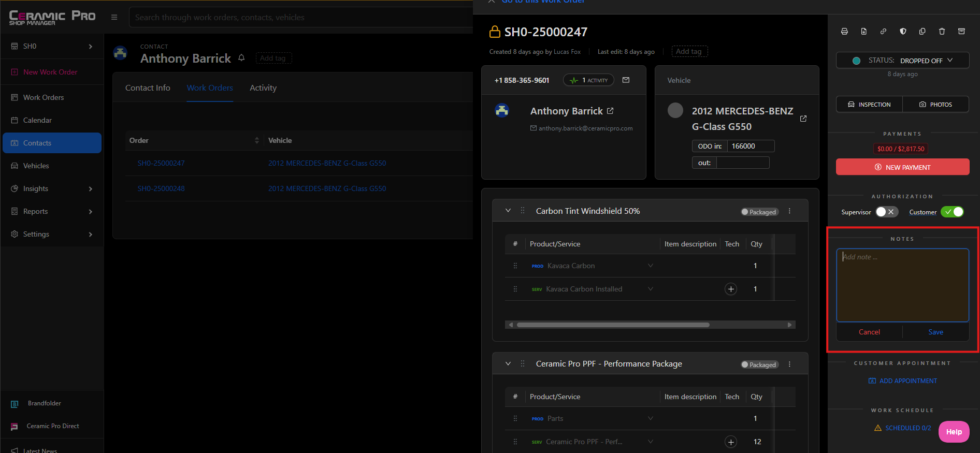Click ADD APPOINTMENT link
Viewport: 980px width, 453px height.
[902, 381]
